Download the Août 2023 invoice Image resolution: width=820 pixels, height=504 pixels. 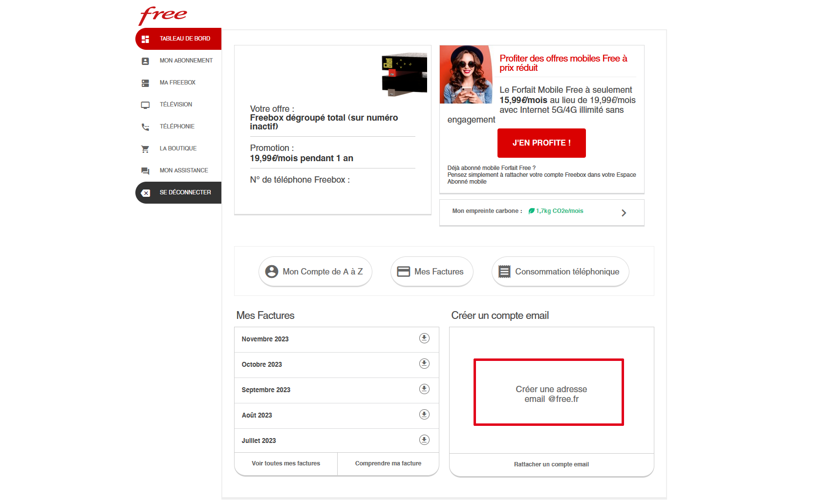point(424,414)
